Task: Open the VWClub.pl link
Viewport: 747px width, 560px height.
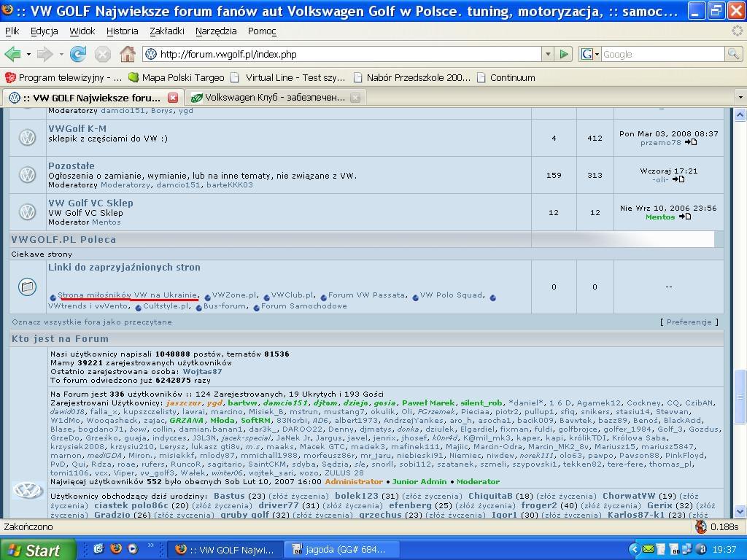Action: (x=293, y=295)
